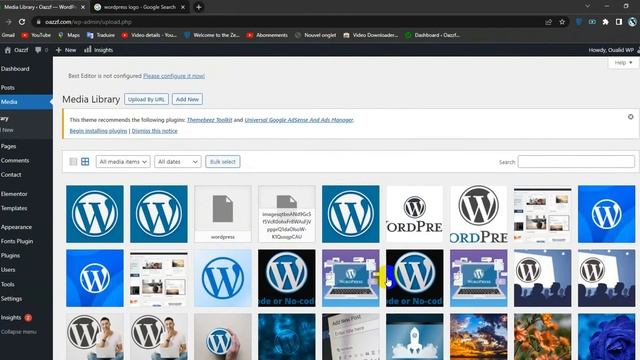Select the hand holding WordPress badge thumbnail
Viewport: 640px width, 360px height.
[x=223, y=337]
